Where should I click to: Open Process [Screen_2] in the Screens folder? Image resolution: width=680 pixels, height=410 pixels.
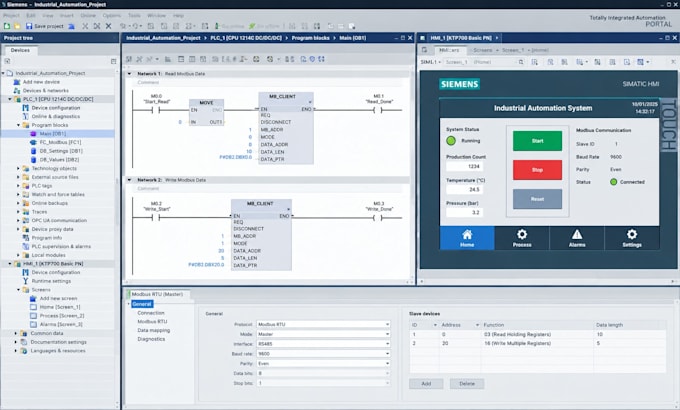click(62, 316)
